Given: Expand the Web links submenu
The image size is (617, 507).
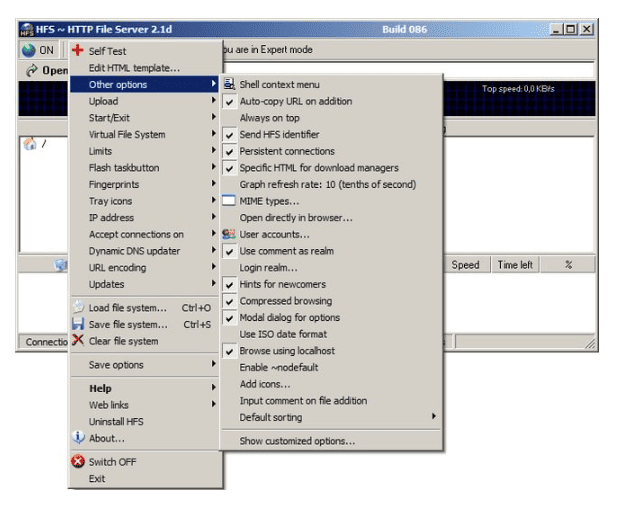Looking at the screenshot, I should [x=144, y=405].
